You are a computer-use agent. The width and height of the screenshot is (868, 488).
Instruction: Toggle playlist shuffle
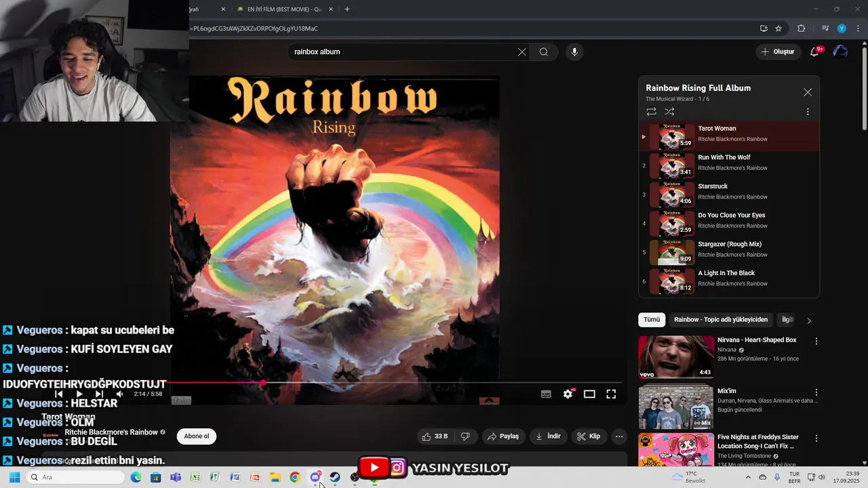click(669, 112)
